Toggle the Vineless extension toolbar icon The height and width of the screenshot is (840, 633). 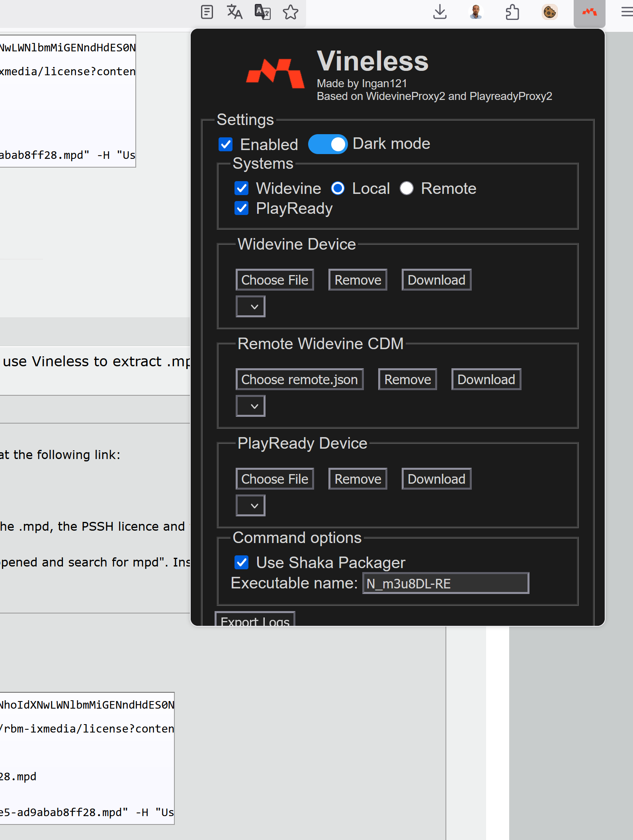590,13
